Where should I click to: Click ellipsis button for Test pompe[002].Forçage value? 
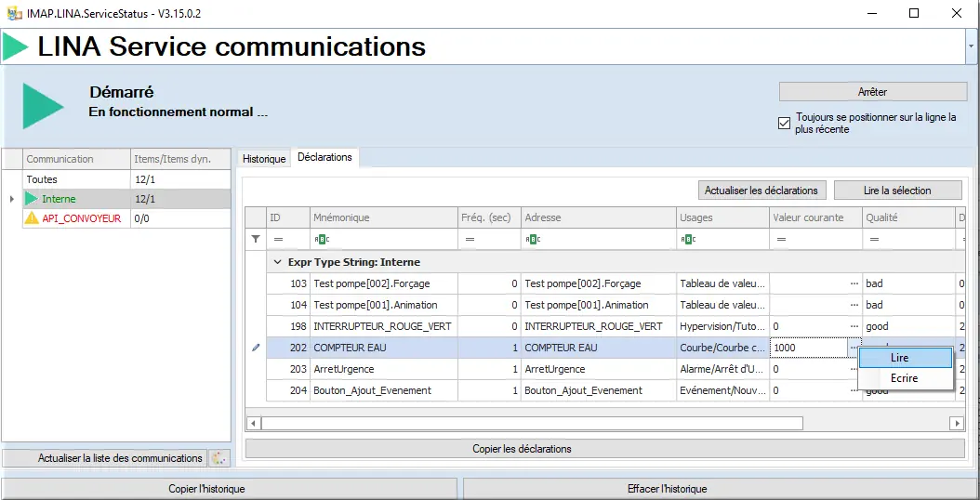click(x=854, y=283)
